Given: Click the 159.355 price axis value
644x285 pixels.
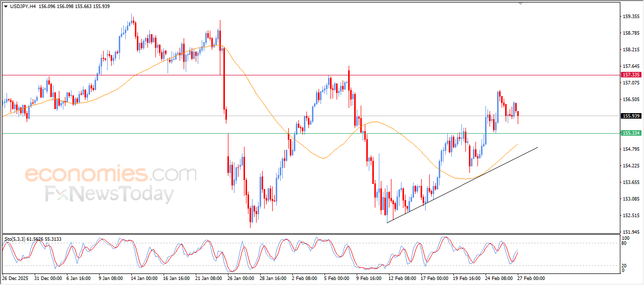Looking at the screenshot, I should tap(630, 17).
